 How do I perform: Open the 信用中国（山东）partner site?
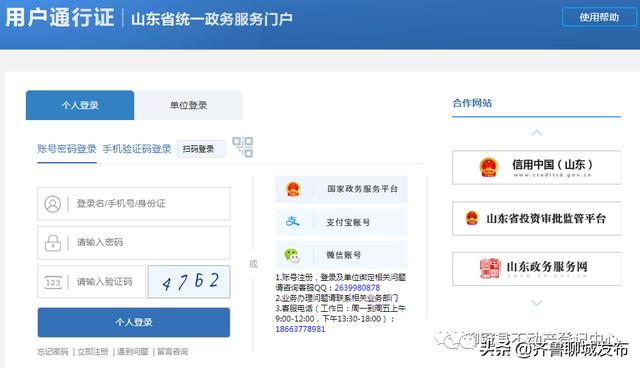tap(536, 167)
